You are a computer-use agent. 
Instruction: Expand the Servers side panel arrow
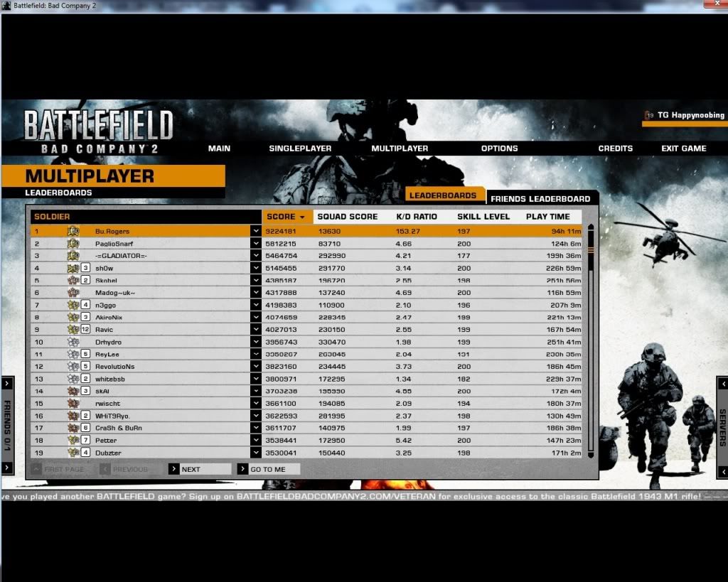[722, 384]
